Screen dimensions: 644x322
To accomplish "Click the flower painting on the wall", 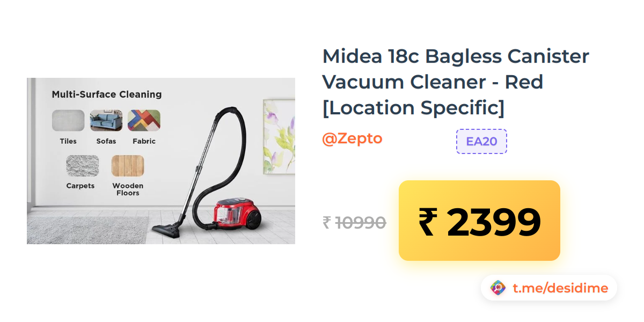I will coord(279,136).
